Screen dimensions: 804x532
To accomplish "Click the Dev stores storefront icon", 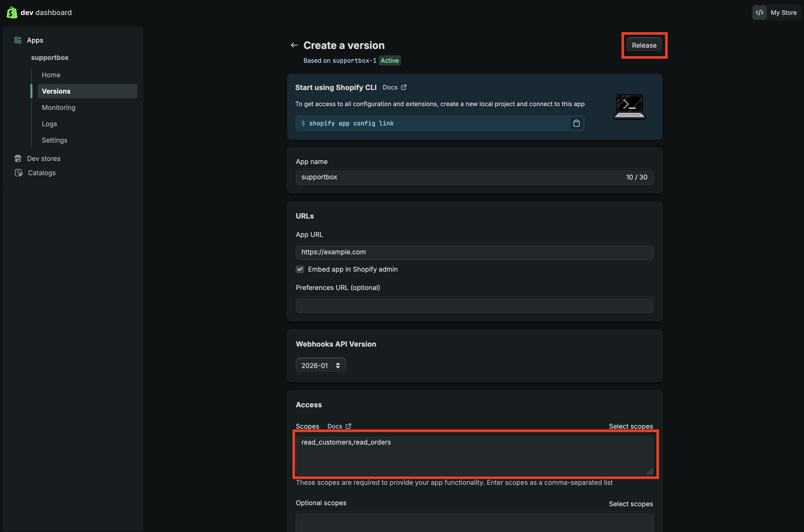I will coord(18,158).
